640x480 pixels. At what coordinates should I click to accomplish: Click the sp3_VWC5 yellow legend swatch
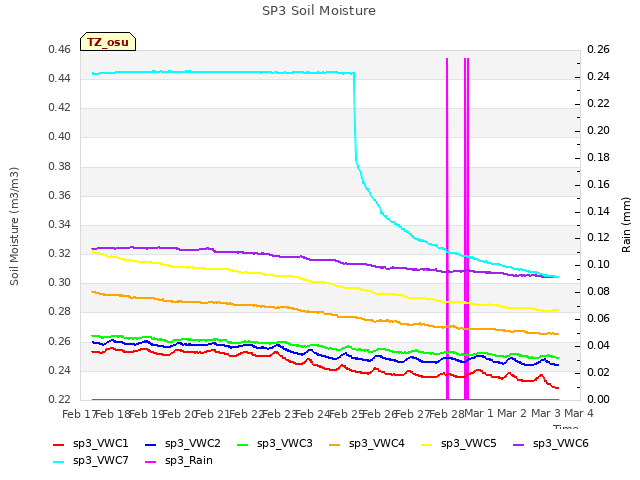click(427, 444)
